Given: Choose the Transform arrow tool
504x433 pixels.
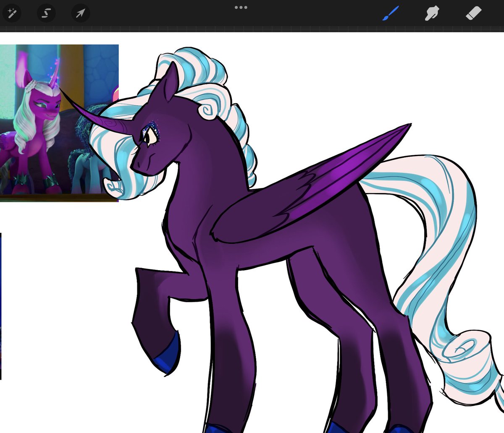Looking at the screenshot, I should (x=80, y=13).
